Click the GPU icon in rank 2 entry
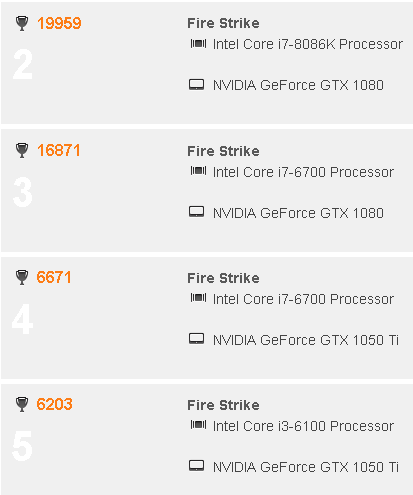Viewport: 413px width, 495px height. (x=197, y=85)
